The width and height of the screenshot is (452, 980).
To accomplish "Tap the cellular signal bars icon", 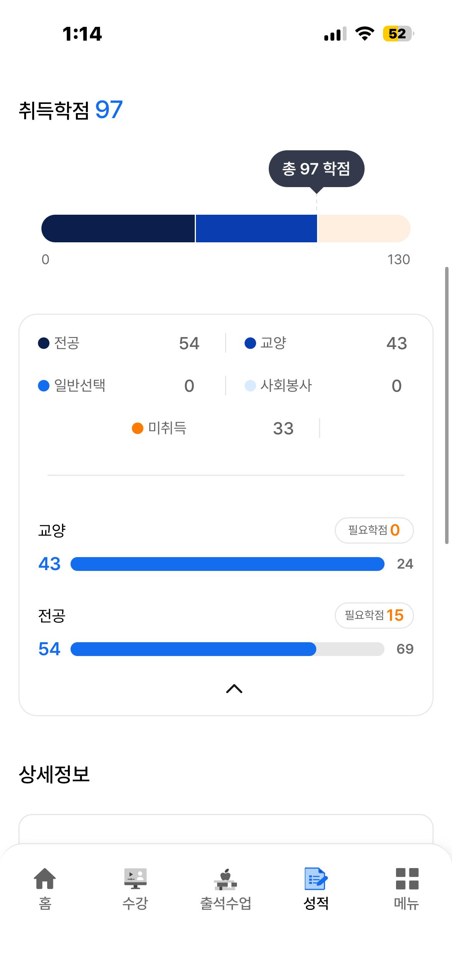I will pos(335,34).
